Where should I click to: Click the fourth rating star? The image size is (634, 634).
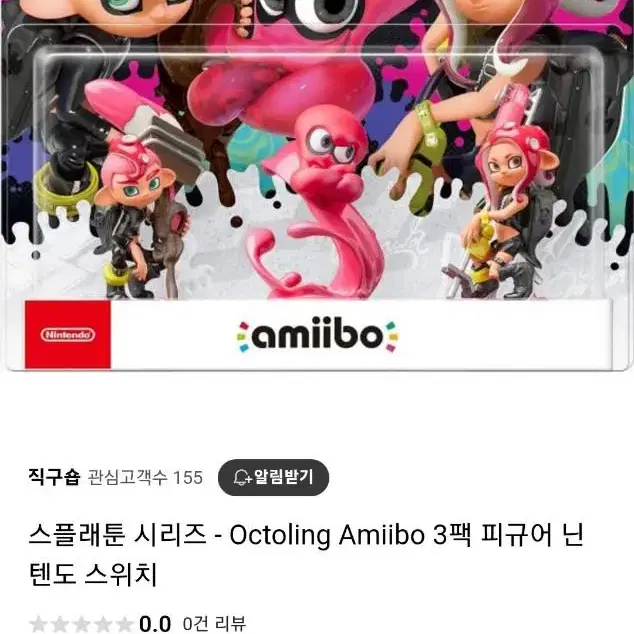tap(103, 624)
